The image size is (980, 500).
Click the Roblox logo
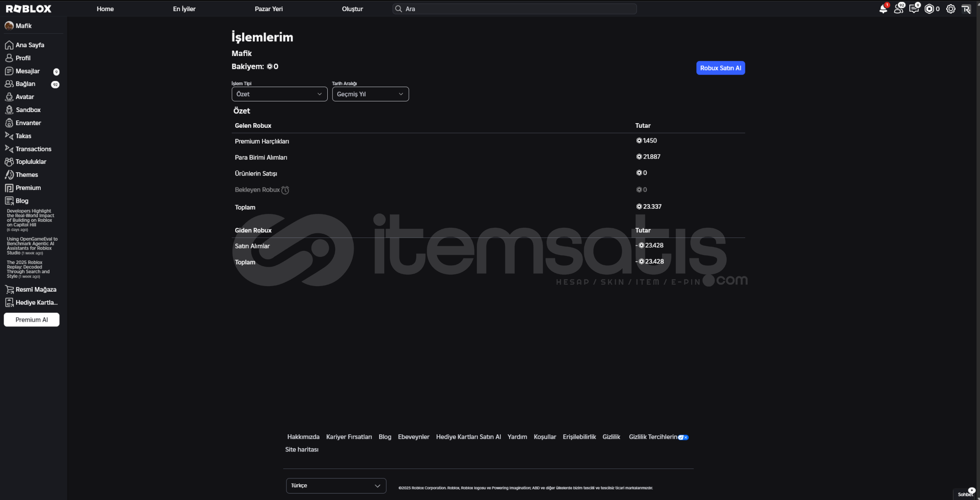(29, 9)
